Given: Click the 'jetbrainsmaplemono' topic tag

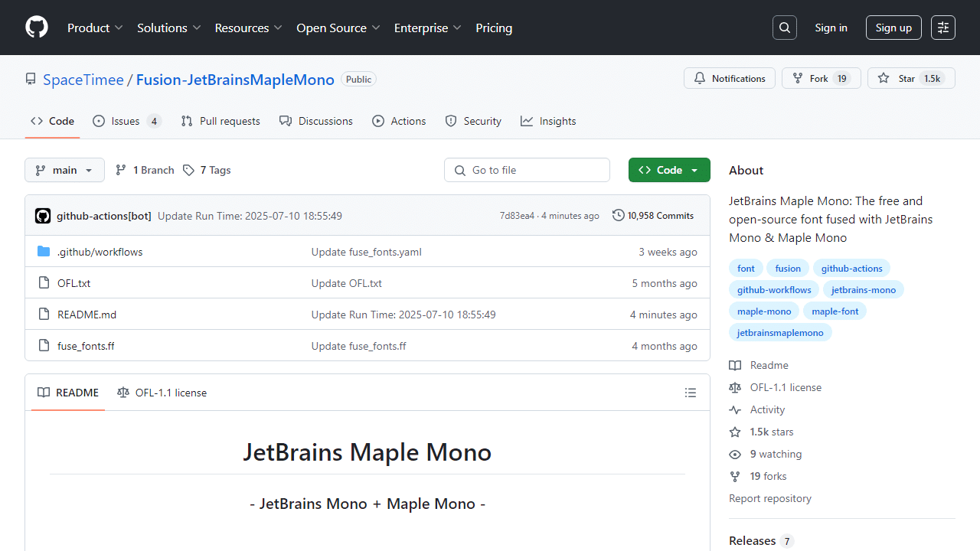Looking at the screenshot, I should pyautogui.click(x=780, y=333).
